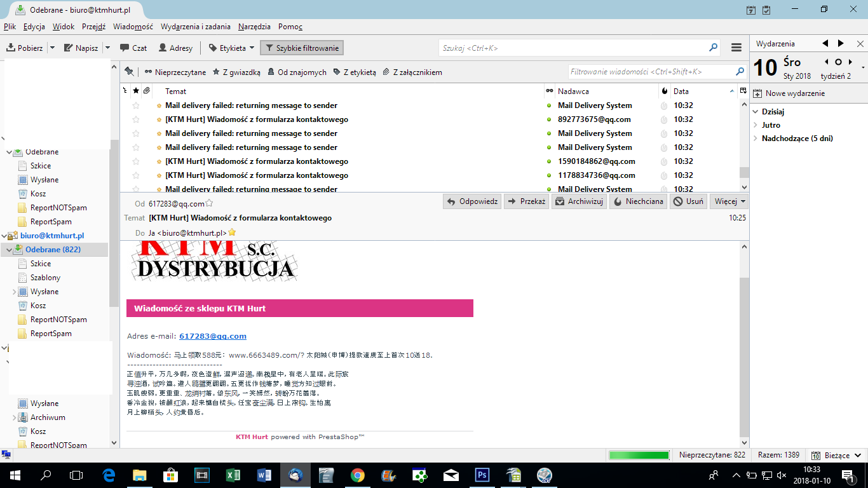Click the Napisz compose button
This screenshot has width=868, height=488.
click(x=82, y=48)
